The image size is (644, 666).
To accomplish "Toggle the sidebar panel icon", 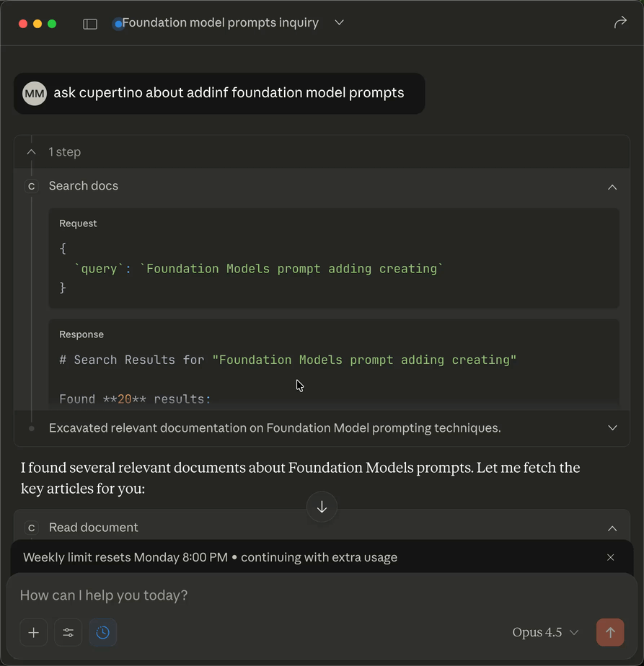I will pos(90,24).
